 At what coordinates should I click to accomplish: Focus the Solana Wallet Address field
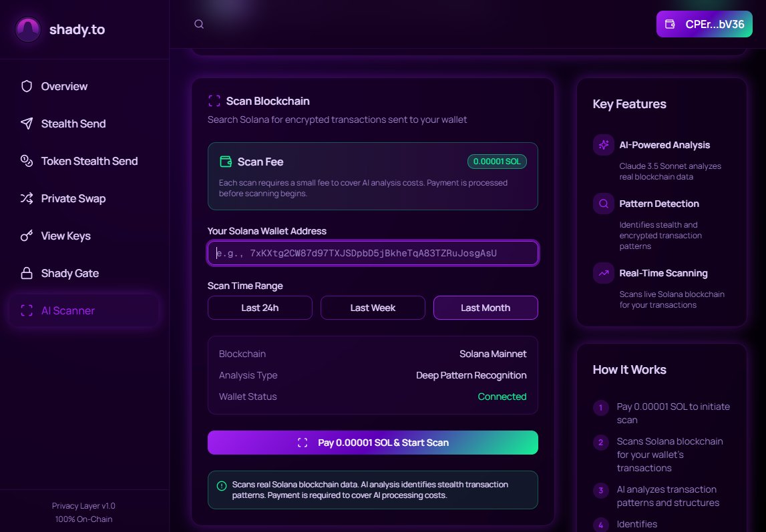pos(373,253)
